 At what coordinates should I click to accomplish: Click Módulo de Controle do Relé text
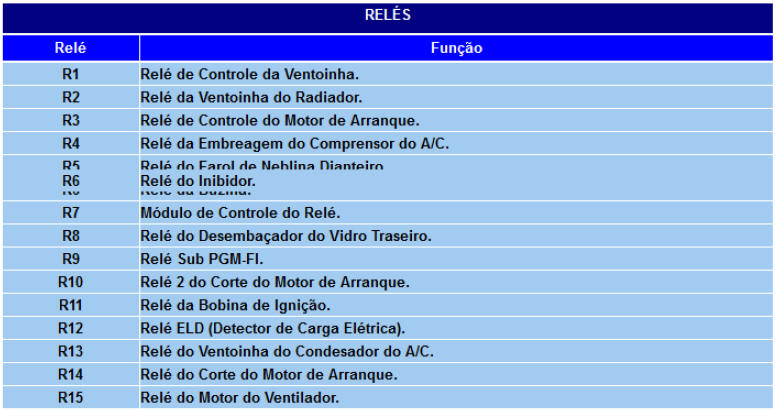pos(241,213)
